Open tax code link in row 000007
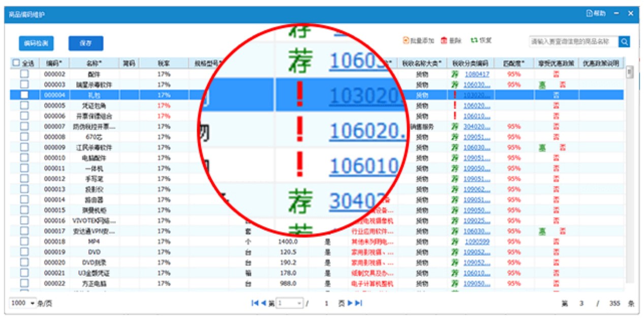The image size is (644, 321). tap(477, 126)
